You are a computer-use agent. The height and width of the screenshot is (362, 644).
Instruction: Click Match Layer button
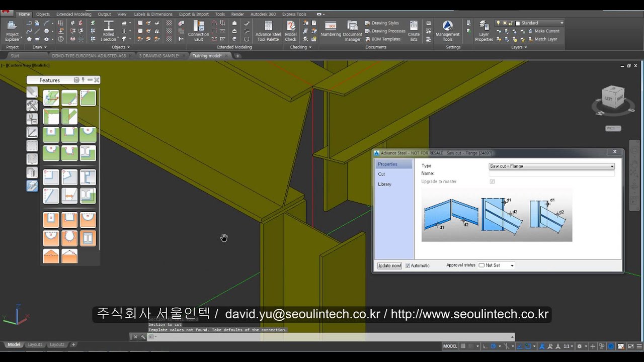542,39
